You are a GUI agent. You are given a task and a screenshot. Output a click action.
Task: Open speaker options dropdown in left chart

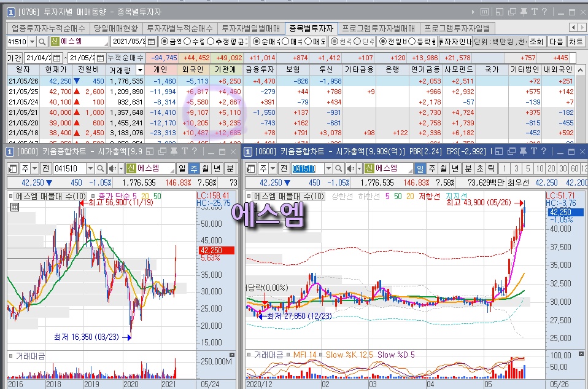tap(121, 168)
